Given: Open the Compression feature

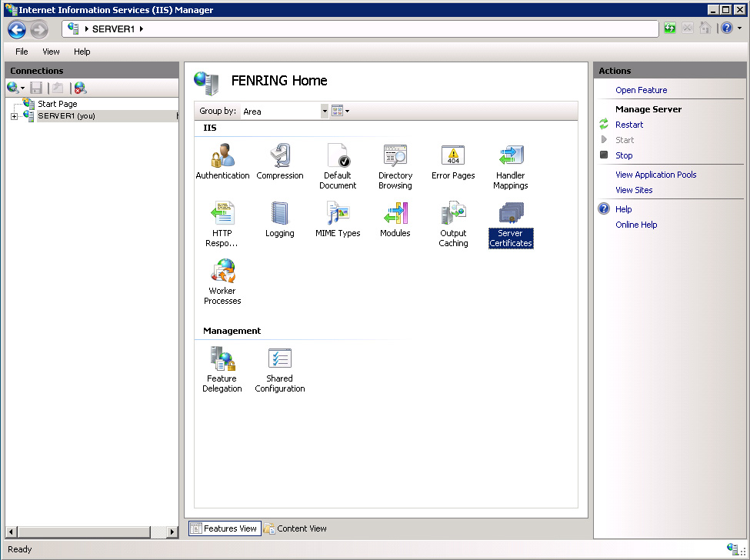Looking at the screenshot, I should [x=280, y=162].
